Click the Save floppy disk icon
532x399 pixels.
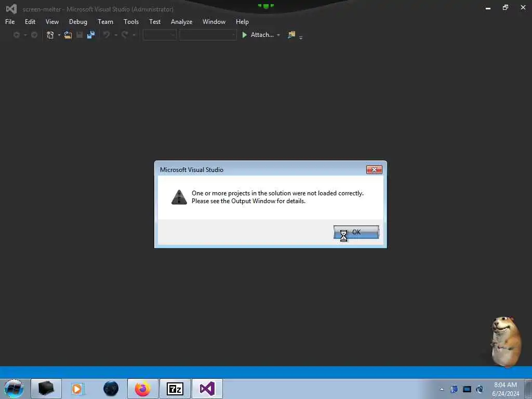click(79, 35)
